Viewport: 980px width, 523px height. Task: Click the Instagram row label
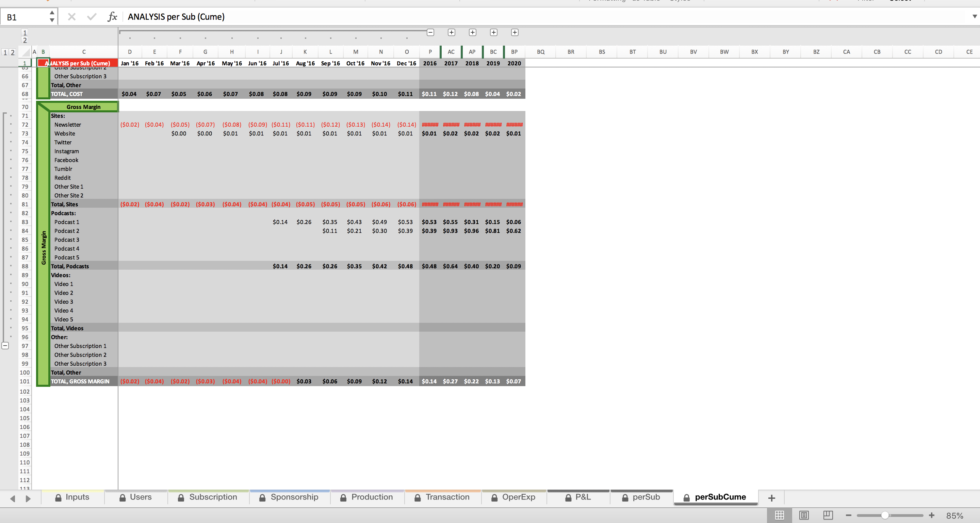67,151
